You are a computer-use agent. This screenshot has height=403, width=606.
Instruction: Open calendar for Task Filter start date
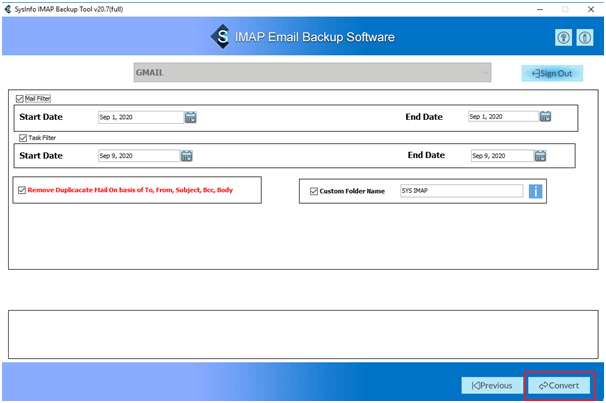186,156
